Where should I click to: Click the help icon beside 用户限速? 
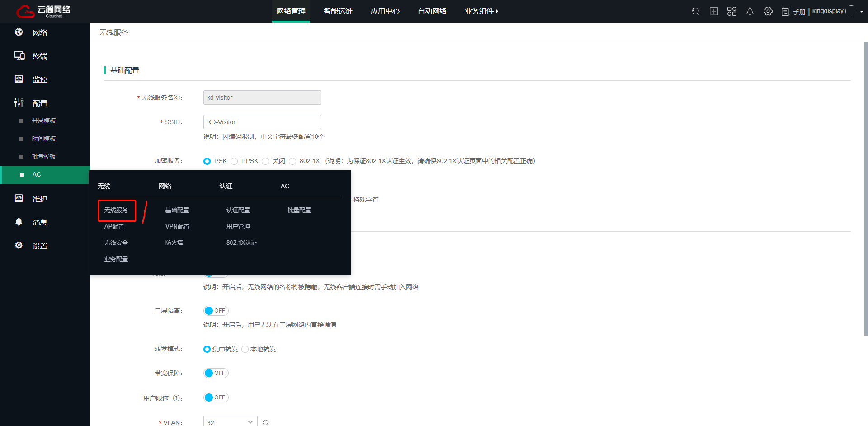(x=176, y=398)
